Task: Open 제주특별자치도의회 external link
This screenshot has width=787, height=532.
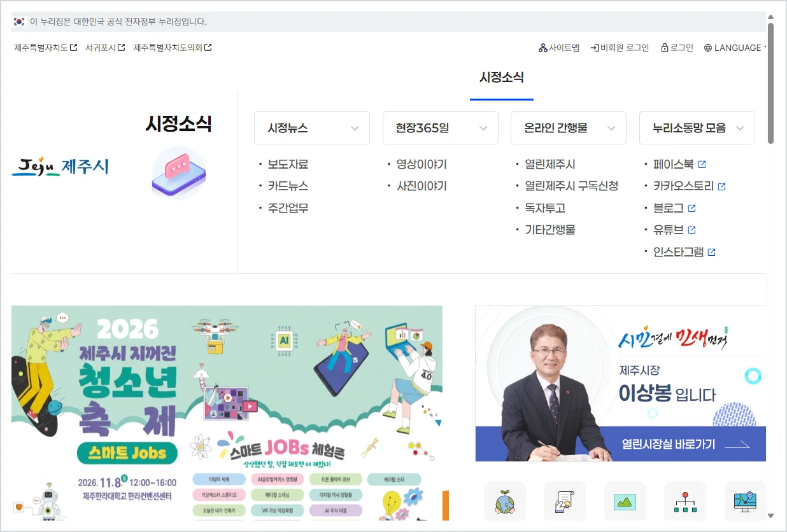Action: (173, 48)
